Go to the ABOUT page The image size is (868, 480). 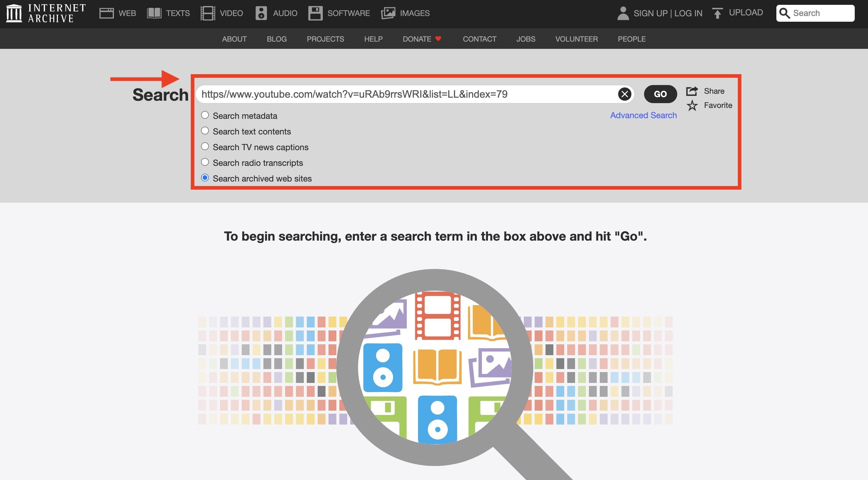tap(234, 39)
